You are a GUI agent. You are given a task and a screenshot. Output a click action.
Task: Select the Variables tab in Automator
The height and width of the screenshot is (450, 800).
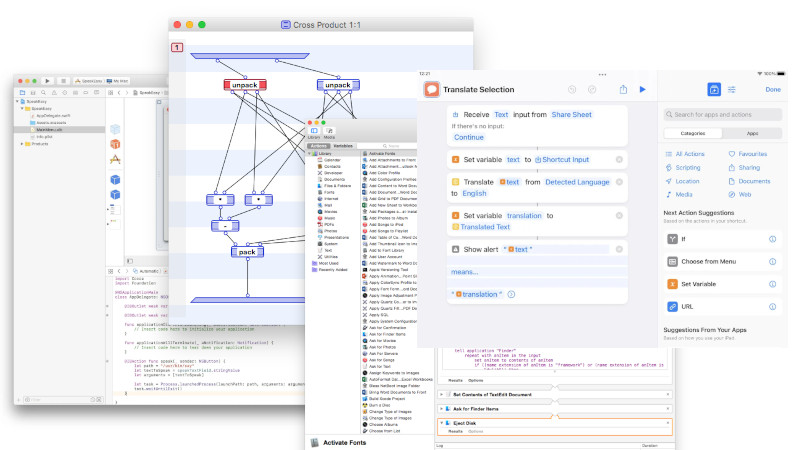tap(343, 146)
